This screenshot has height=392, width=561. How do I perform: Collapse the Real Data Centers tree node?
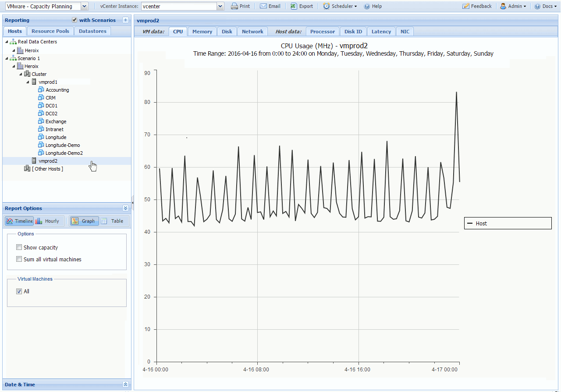[x=7, y=42]
